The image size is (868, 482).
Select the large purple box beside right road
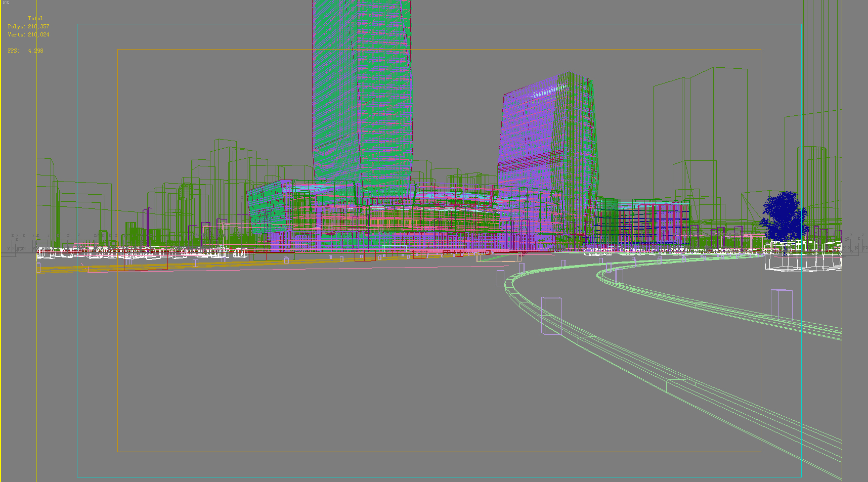point(782,305)
